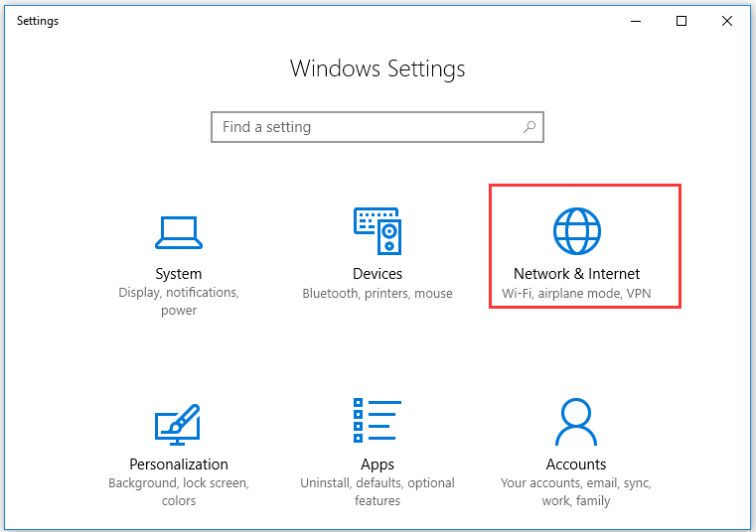This screenshot has height=532, width=756.
Task: Select the Accounts label
Action: [576, 465]
